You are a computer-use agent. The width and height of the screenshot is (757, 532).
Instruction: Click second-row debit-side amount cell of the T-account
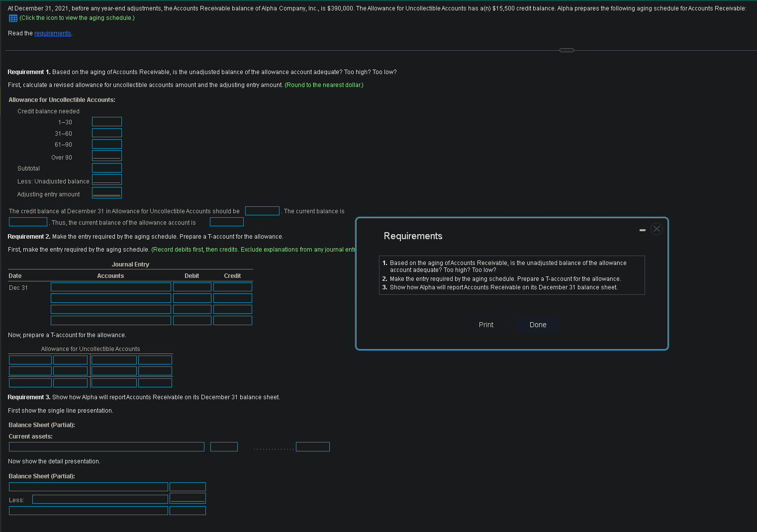tap(71, 371)
